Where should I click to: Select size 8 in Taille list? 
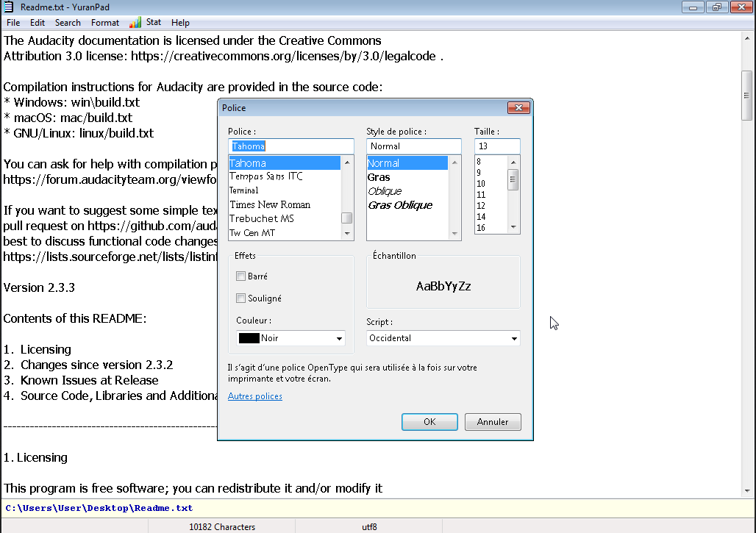pos(491,162)
